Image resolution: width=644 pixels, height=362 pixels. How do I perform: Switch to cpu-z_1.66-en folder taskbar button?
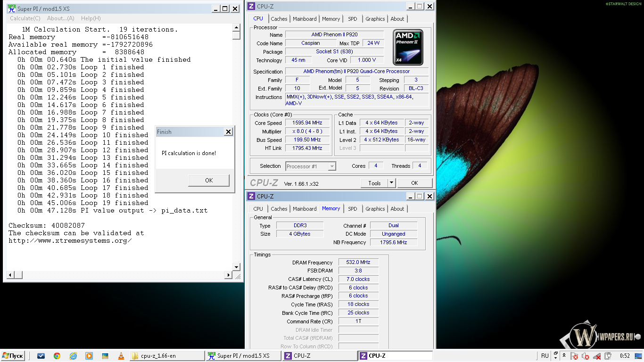pyautogui.click(x=167, y=356)
